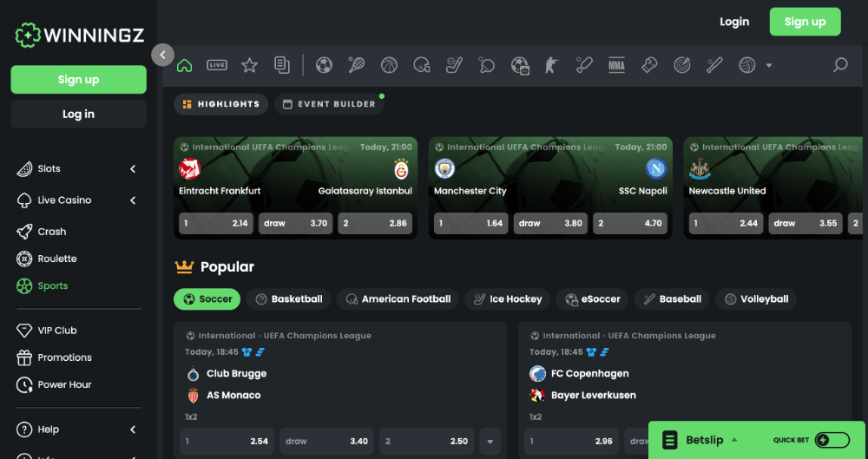868x459 pixels.
Task: Click the top-right Sign up button
Action: point(805,22)
